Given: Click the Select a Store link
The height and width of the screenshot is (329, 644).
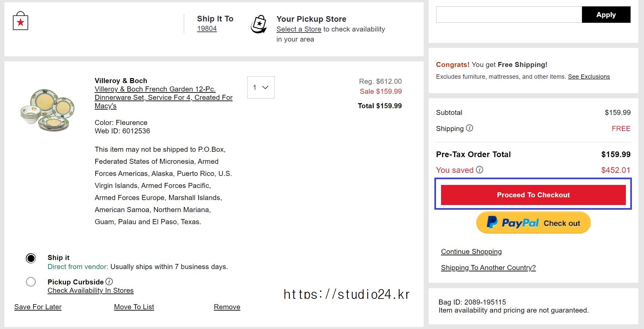Looking at the screenshot, I should tap(299, 29).
